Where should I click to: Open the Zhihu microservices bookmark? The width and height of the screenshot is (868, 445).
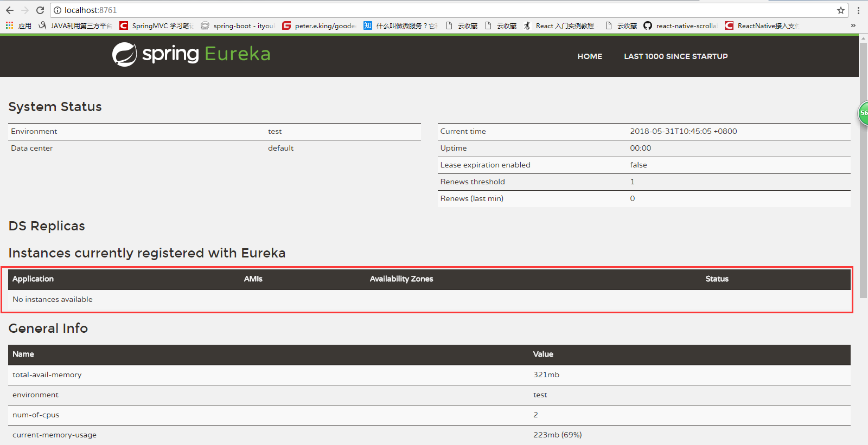400,25
